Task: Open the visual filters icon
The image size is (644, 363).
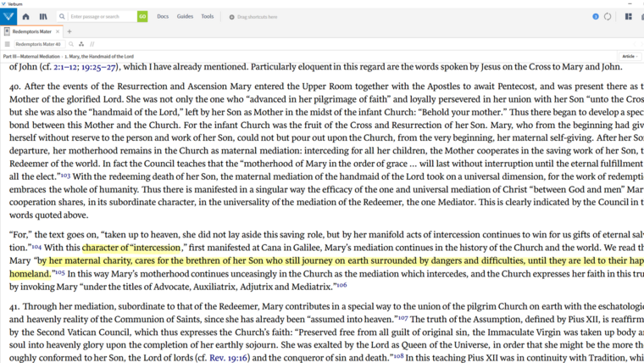Action: pos(81,44)
